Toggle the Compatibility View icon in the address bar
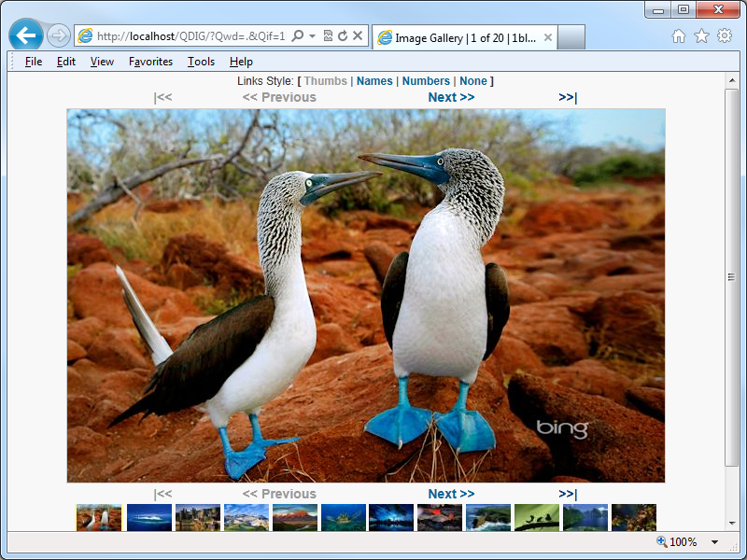 pos(328,36)
